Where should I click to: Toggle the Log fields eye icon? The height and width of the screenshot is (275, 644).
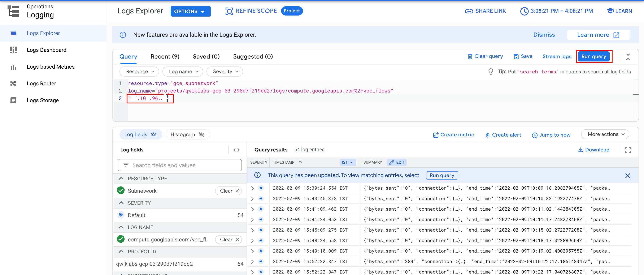click(154, 134)
